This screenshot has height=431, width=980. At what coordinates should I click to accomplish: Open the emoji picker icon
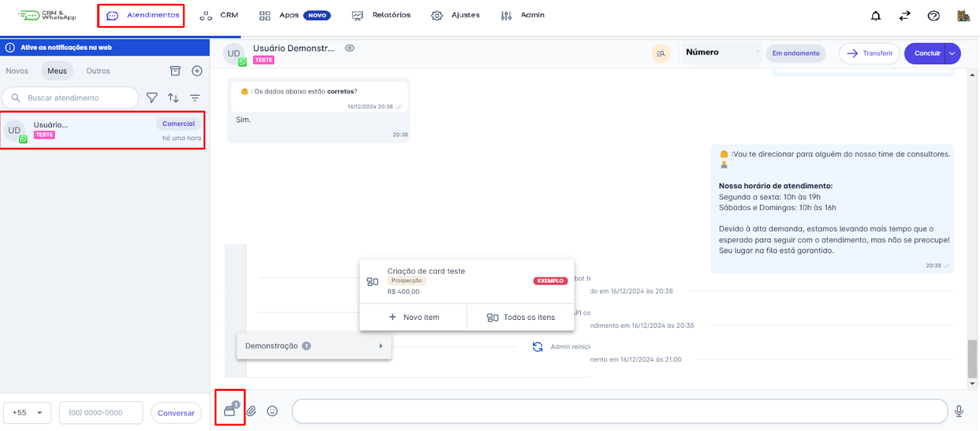click(x=272, y=411)
